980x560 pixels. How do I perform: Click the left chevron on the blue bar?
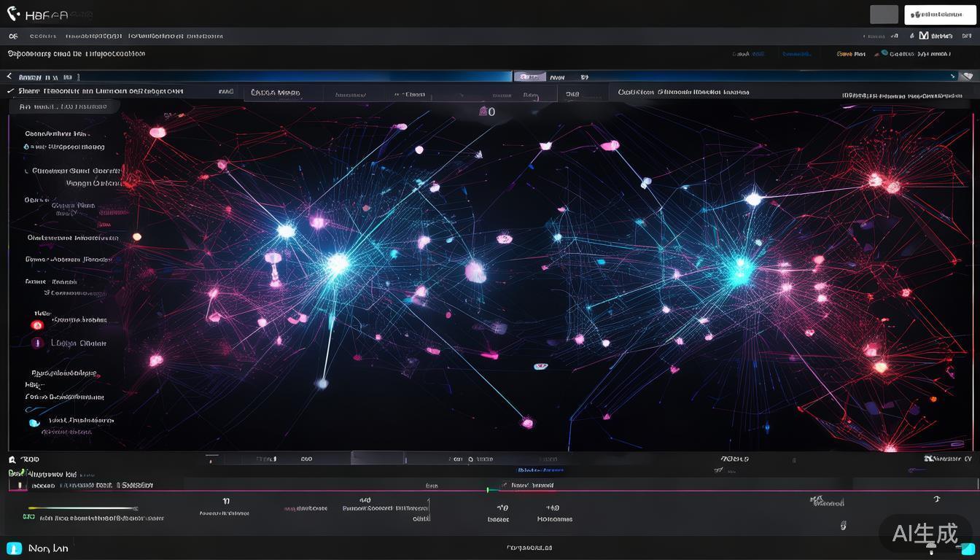tap(9, 77)
